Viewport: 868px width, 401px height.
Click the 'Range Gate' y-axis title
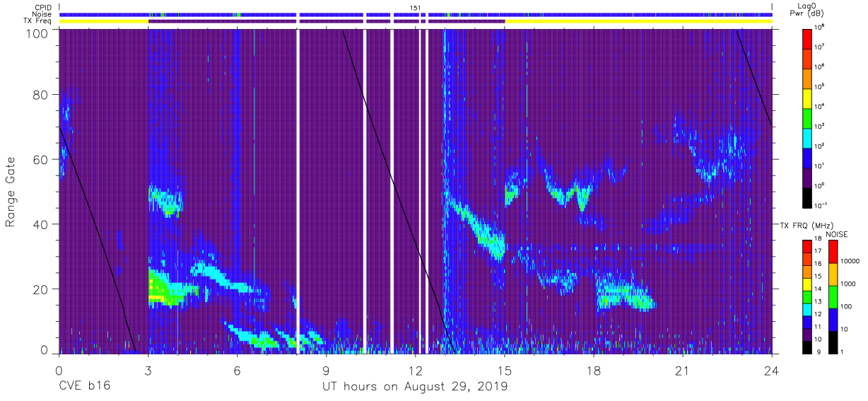11,192
